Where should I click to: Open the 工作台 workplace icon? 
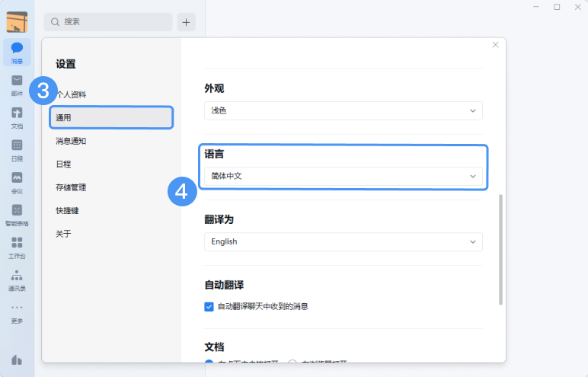pyautogui.click(x=17, y=246)
